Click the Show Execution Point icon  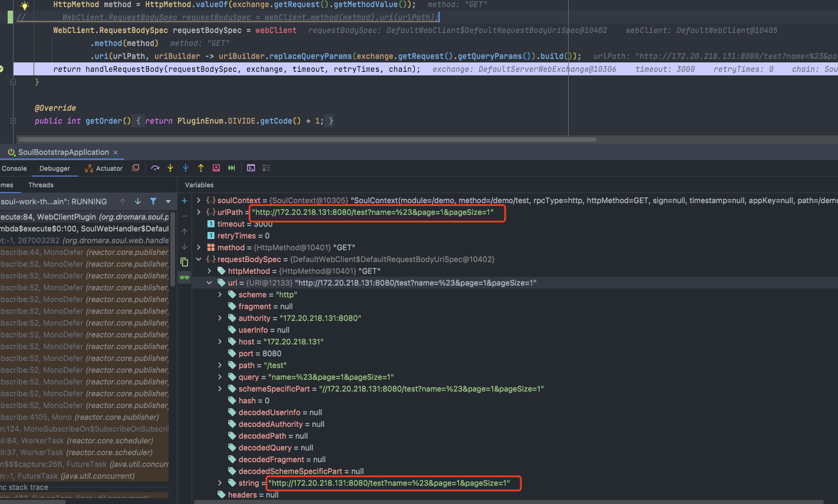point(136,168)
